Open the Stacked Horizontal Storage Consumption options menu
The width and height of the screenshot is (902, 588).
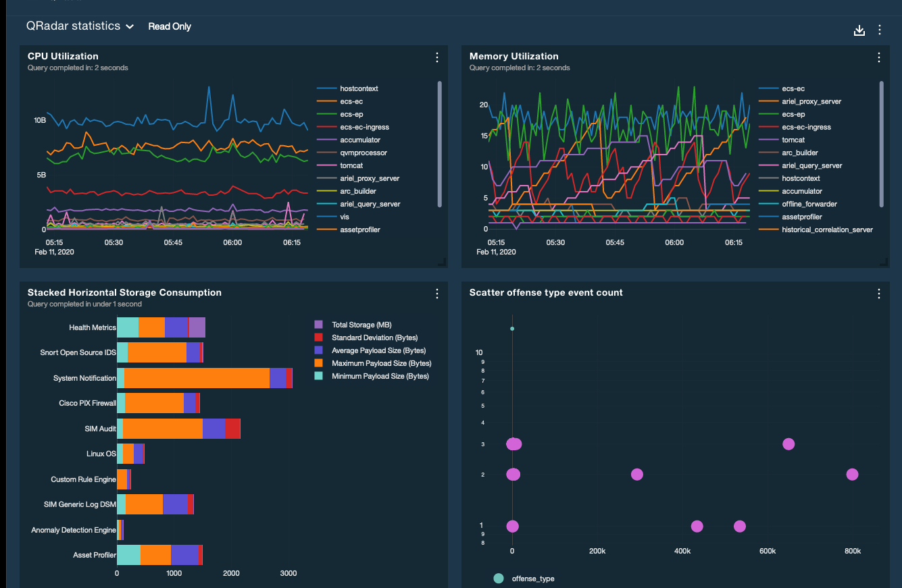pos(436,294)
